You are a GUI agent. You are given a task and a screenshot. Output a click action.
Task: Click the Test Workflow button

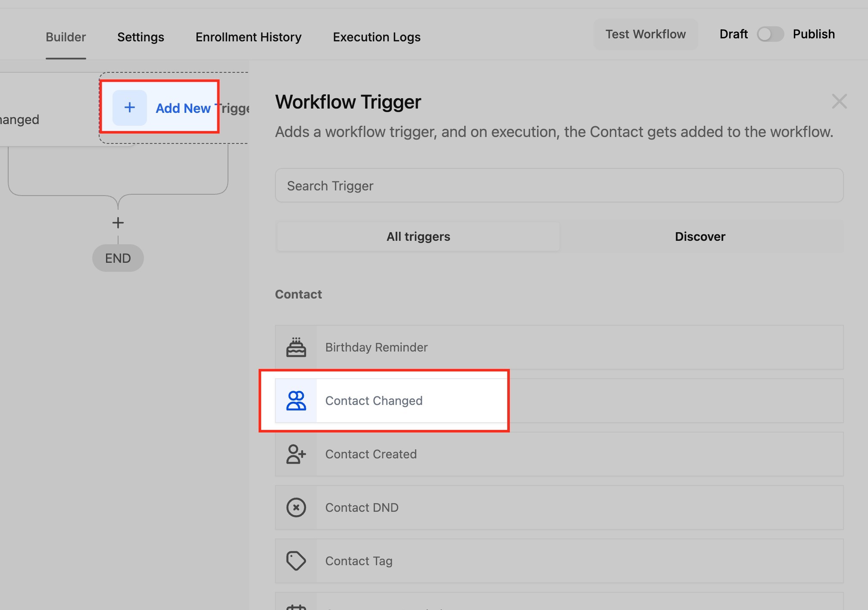(645, 34)
